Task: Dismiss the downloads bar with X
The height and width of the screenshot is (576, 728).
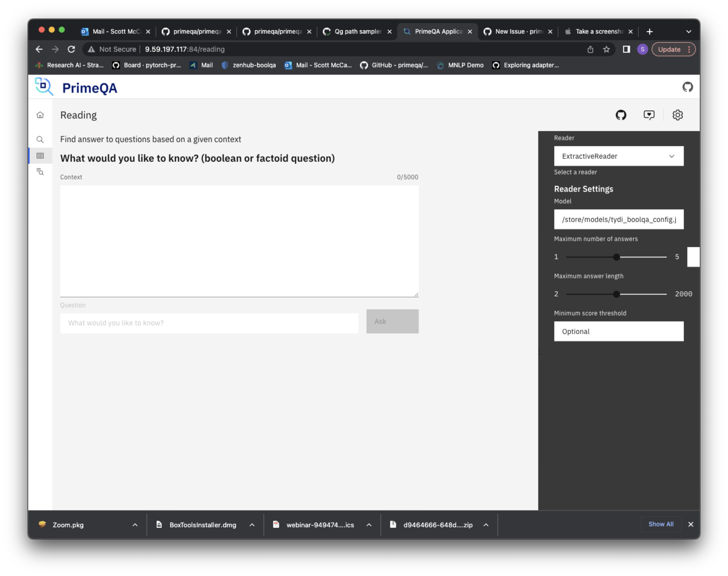Action: (x=690, y=524)
